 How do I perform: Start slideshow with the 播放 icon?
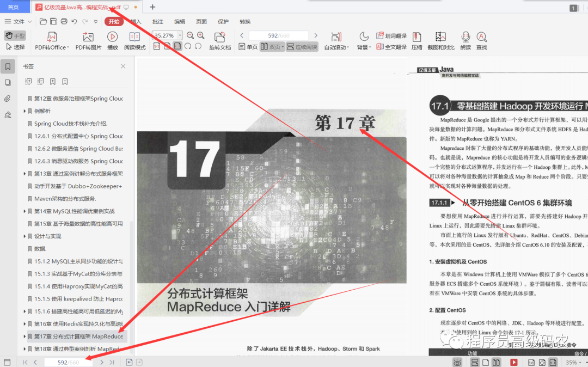(x=112, y=36)
